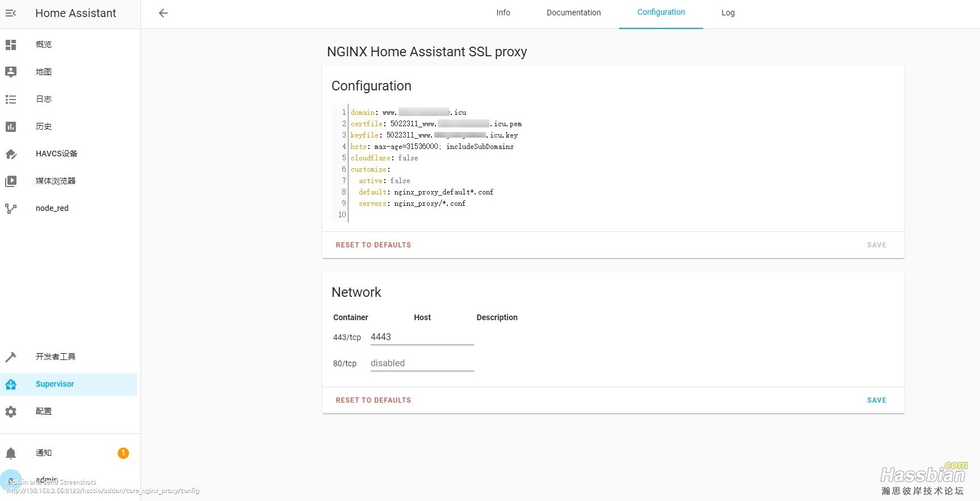Open the HAVCS设备 sidebar icon

click(x=11, y=154)
